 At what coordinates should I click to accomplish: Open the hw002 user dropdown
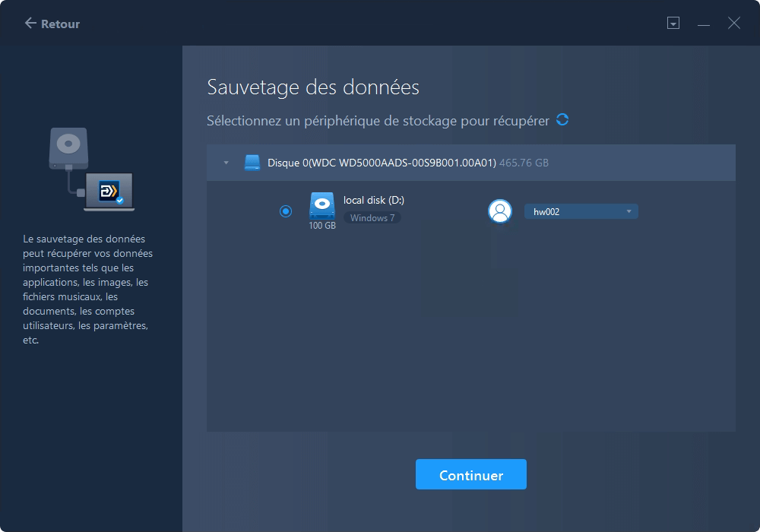[581, 212]
